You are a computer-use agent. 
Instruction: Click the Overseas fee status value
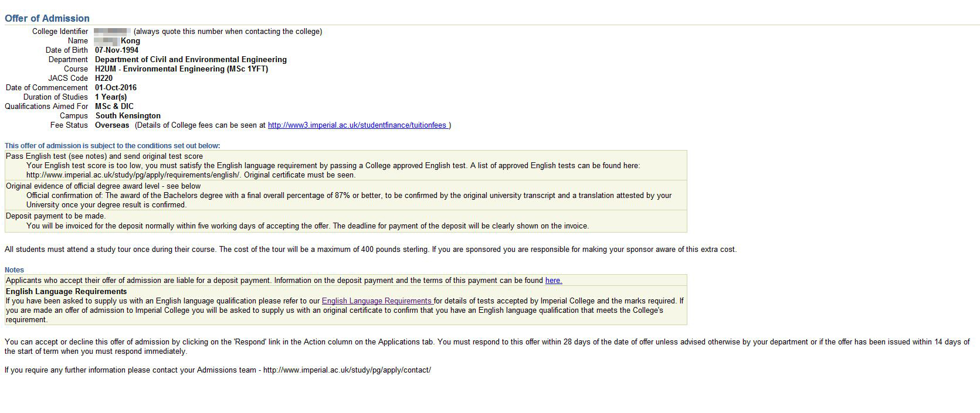pos(112,125)
